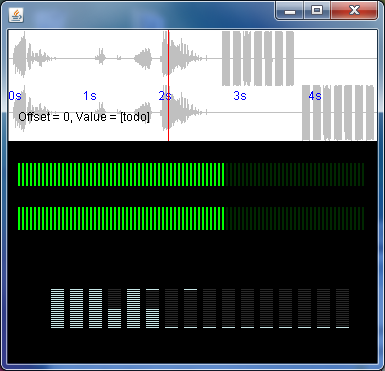This screenshot has width=385, height=371.
Task: Click the 2s time label
Action: (165, 96)
